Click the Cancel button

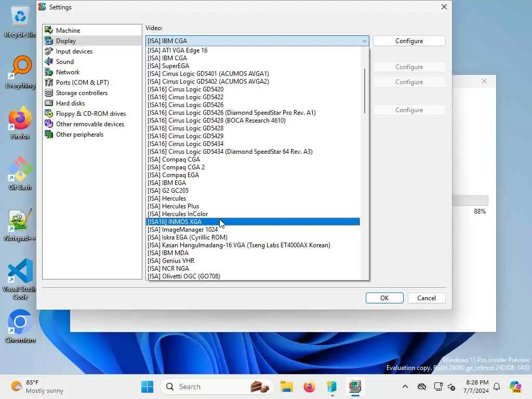click(427, 298)
